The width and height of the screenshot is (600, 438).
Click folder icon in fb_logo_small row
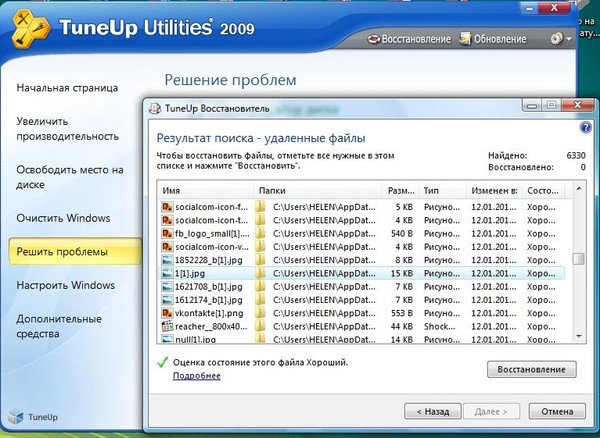click(260, 234)
